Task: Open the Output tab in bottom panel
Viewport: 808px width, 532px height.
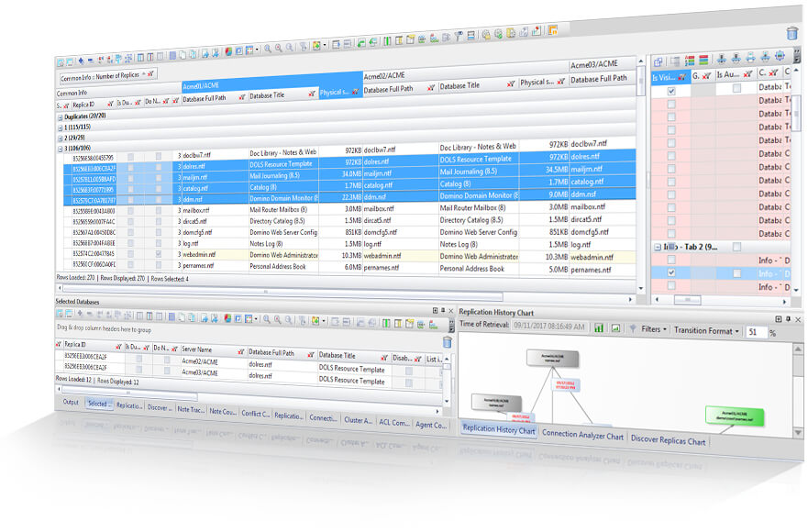Action: 71,402
